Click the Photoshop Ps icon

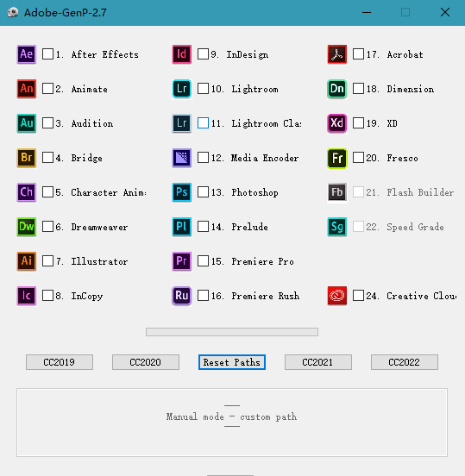pyautogui.click(x=182, y=192)
